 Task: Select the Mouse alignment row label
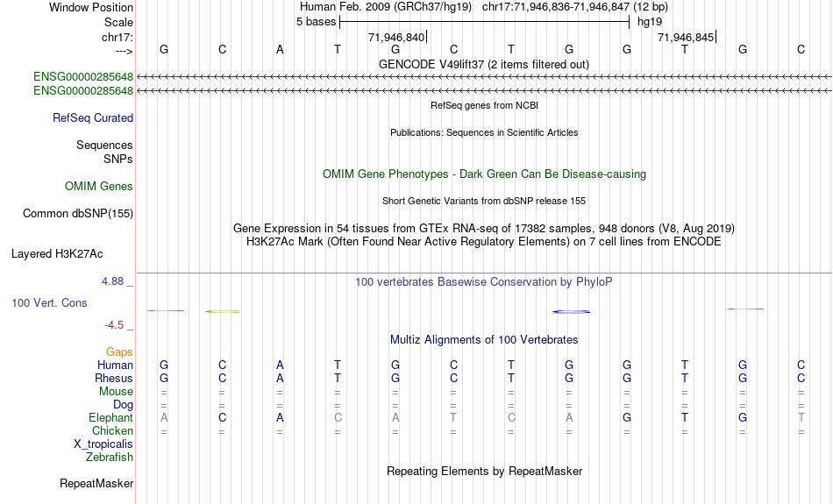pyautogui.click(x=116, y=392)
